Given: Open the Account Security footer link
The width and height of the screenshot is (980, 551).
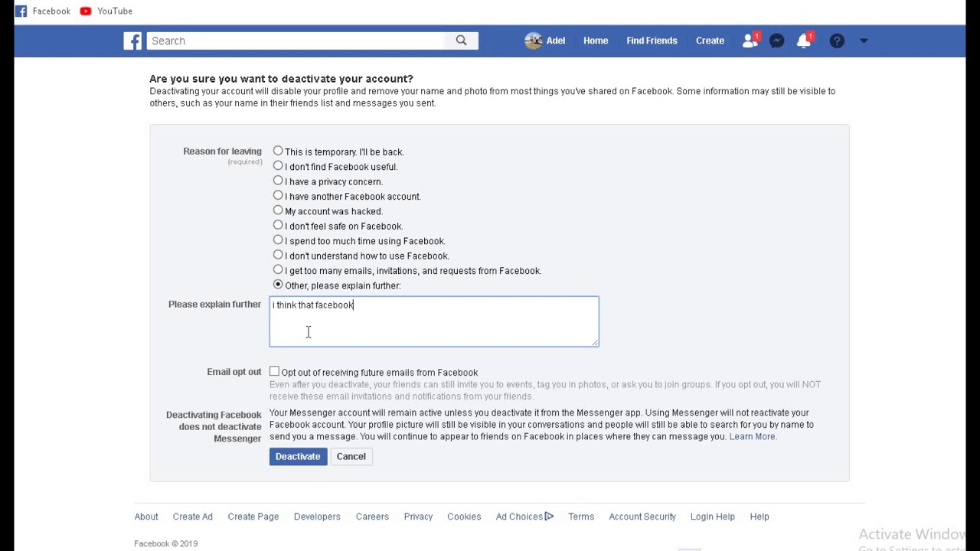Looking at the screenshot, I should [642, 517].
